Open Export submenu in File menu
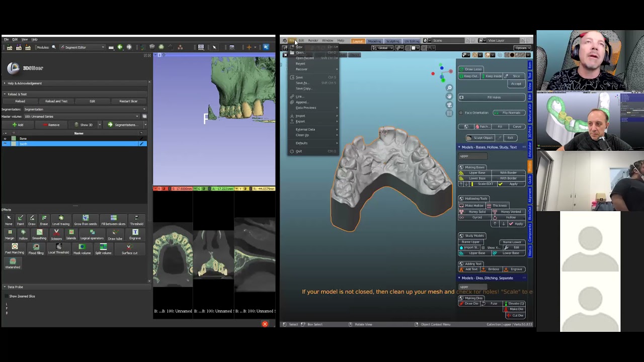This screenshot has height=362, width=644. 313,121
